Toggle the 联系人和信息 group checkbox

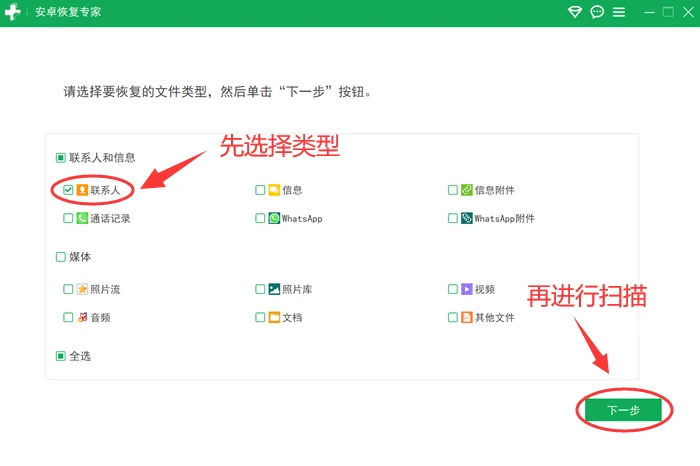point(61,158)
